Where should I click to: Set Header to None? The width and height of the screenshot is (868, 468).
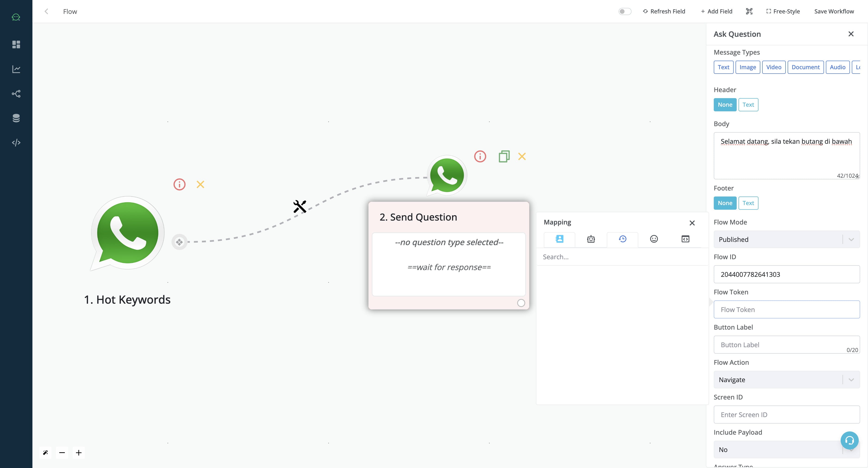[x=725, y=105]
